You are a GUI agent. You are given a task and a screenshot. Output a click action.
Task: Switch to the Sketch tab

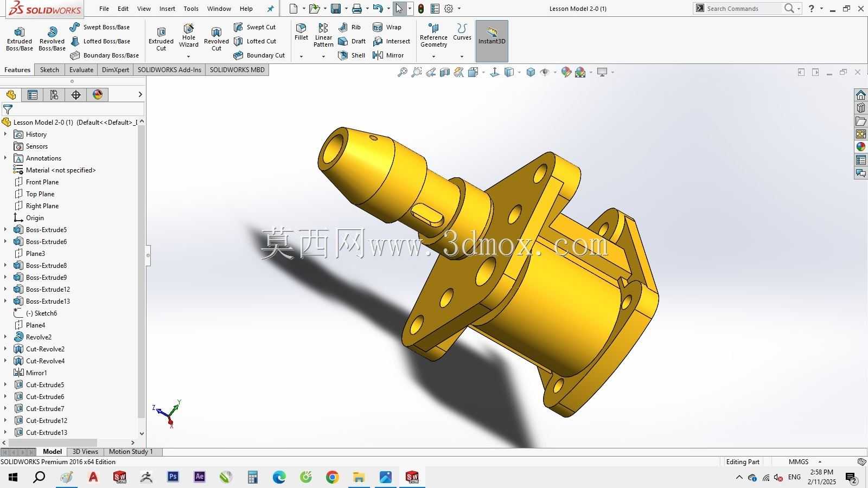(49, 69)
